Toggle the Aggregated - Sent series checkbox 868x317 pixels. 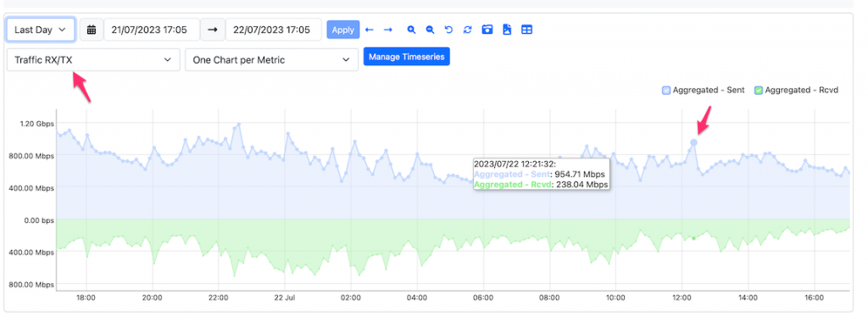[666, 90]
